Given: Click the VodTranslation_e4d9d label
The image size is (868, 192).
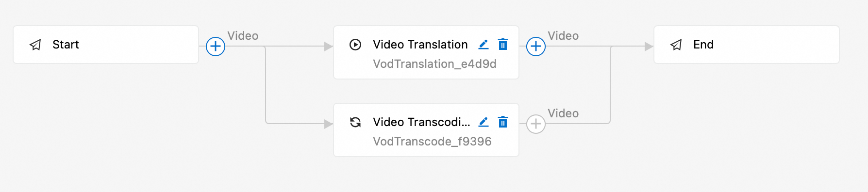Looking at the screenshot, I should coord(434,64).
